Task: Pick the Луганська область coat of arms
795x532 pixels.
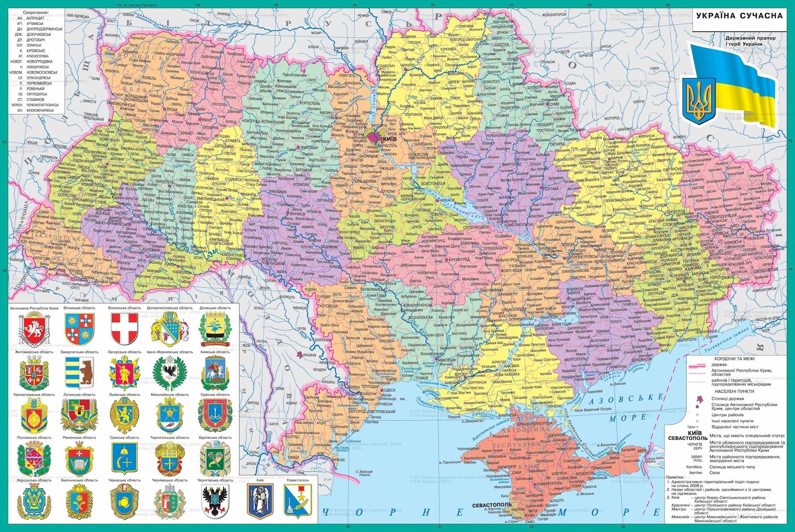Action: 79,416
